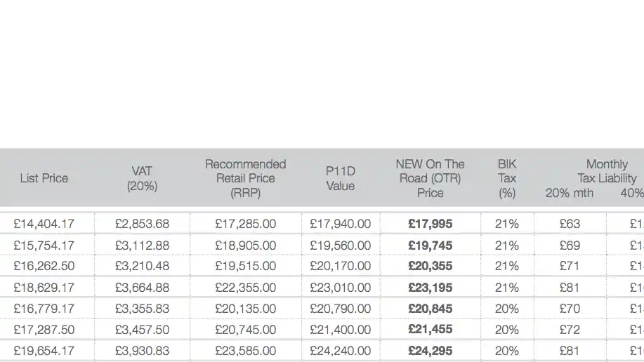Viewport: 644px width, 362px height.
Task: Click the NEW On The Road Price header
Action: pyautogui.click(x=430, y=178)
